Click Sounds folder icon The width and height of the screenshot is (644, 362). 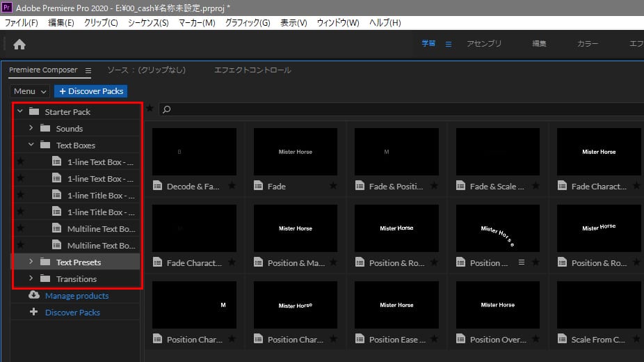(45, 128)
